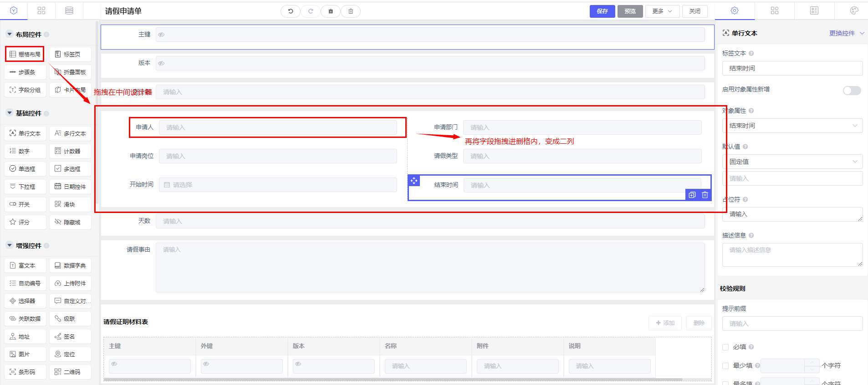Check the 必填 required checkbox
The height and width of the screenshot is (385, 868).
(725, 347)
